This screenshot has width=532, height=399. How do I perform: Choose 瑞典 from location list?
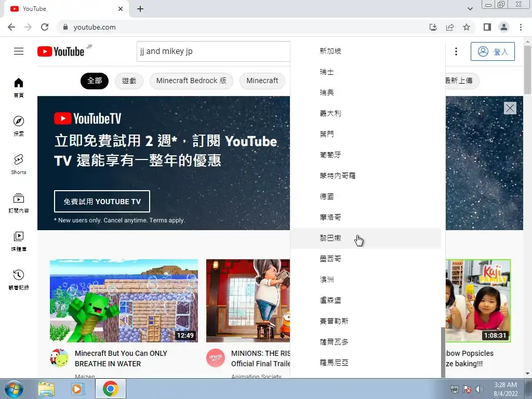[x=366, y=92]
